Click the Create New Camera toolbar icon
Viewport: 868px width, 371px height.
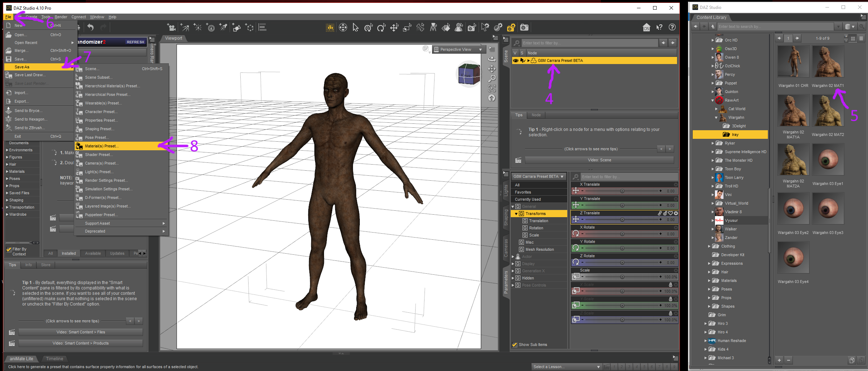coord(171,28)
